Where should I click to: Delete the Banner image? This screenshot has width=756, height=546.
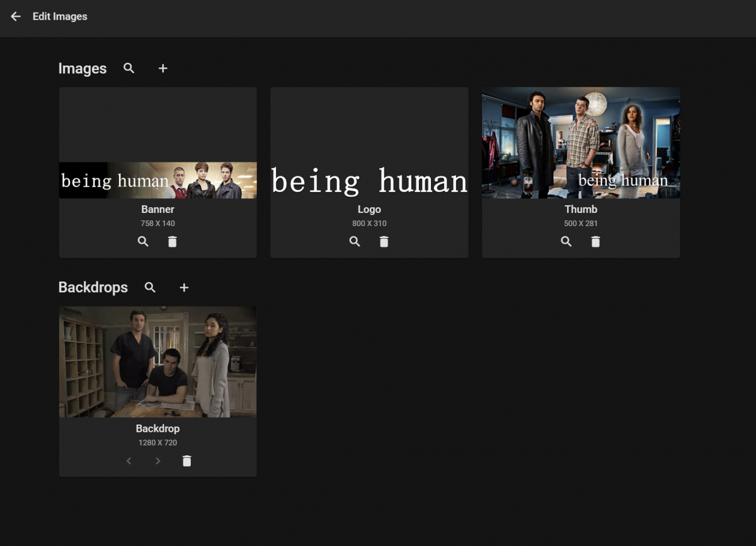point(173,241)
